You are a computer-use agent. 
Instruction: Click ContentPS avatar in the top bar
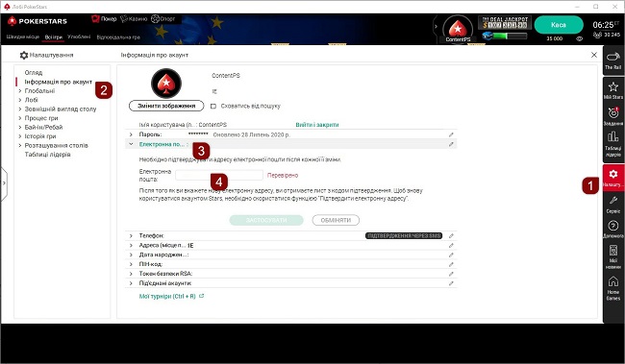pos(458,29)
